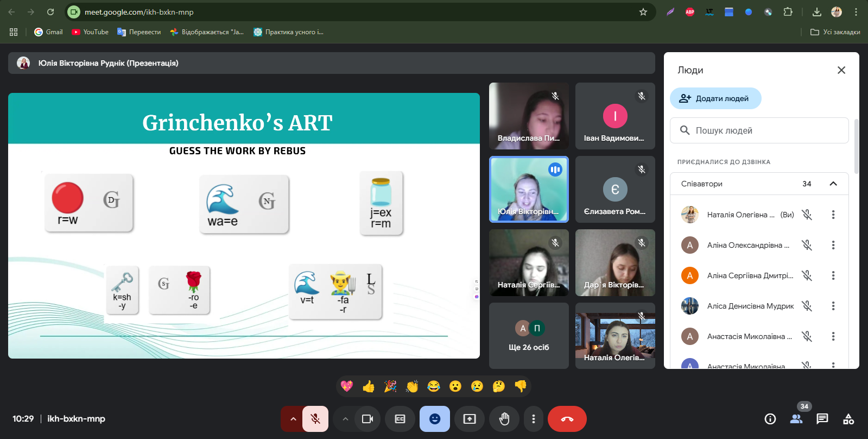Viewport: 868px width, 439px height.
Task: Click the Пошук людей search field
Action: pos(759,130)
